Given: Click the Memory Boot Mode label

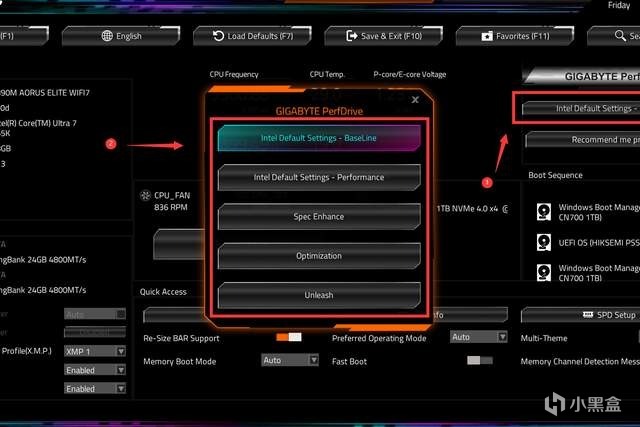Looking at the screenshot, I should coord(180,362).
